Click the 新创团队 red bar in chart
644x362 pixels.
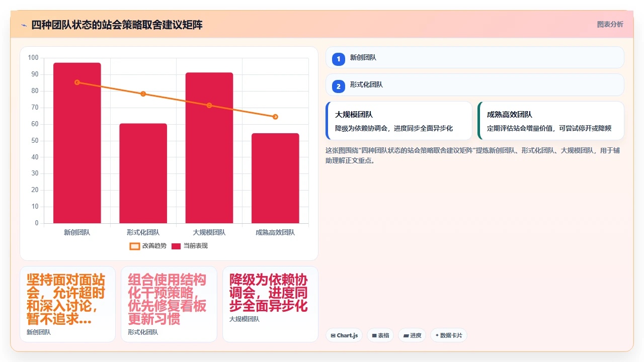[77, 143]
